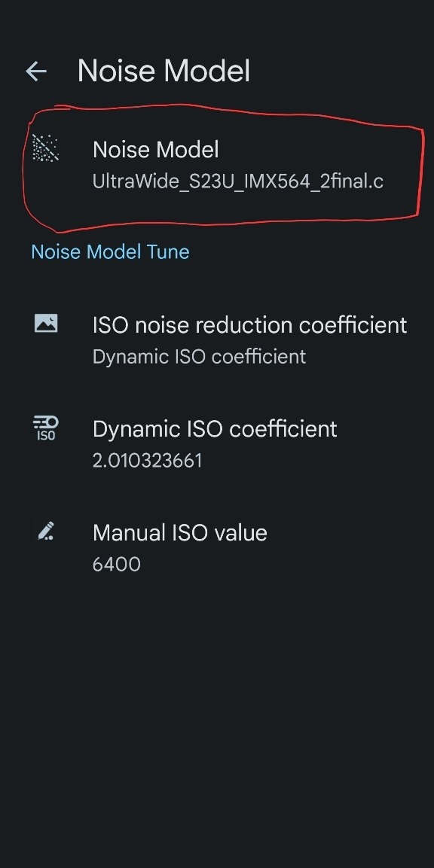
Task: Tap the 6400 ISO value
Action: pos(116,565)
